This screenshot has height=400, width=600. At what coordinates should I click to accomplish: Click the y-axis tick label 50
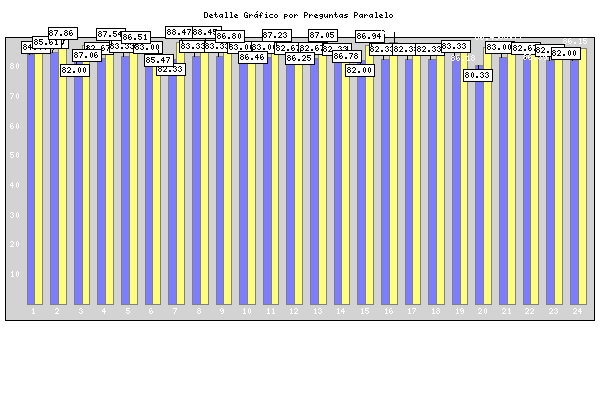pyautogui.click(x=15, y=155)
